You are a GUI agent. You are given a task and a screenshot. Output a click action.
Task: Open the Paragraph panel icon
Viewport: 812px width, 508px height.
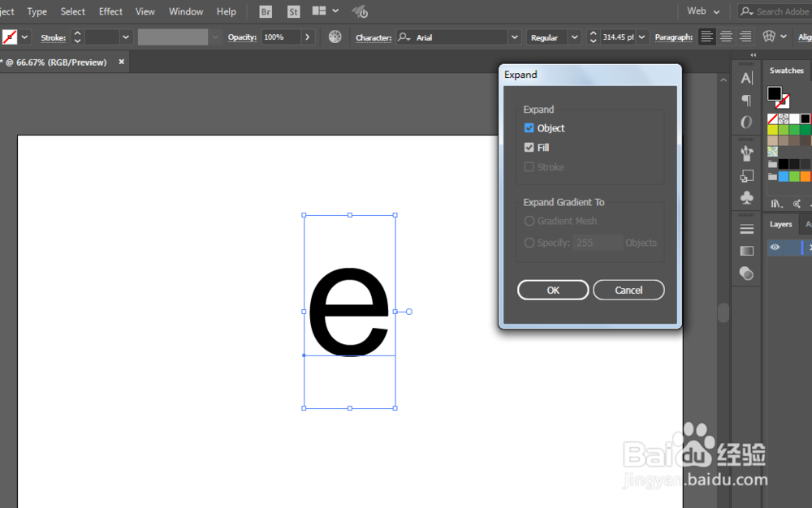[746, 100]
